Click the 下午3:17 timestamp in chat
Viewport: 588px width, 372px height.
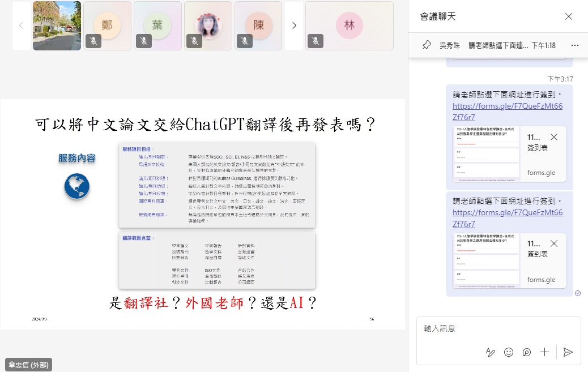[560, 79]
